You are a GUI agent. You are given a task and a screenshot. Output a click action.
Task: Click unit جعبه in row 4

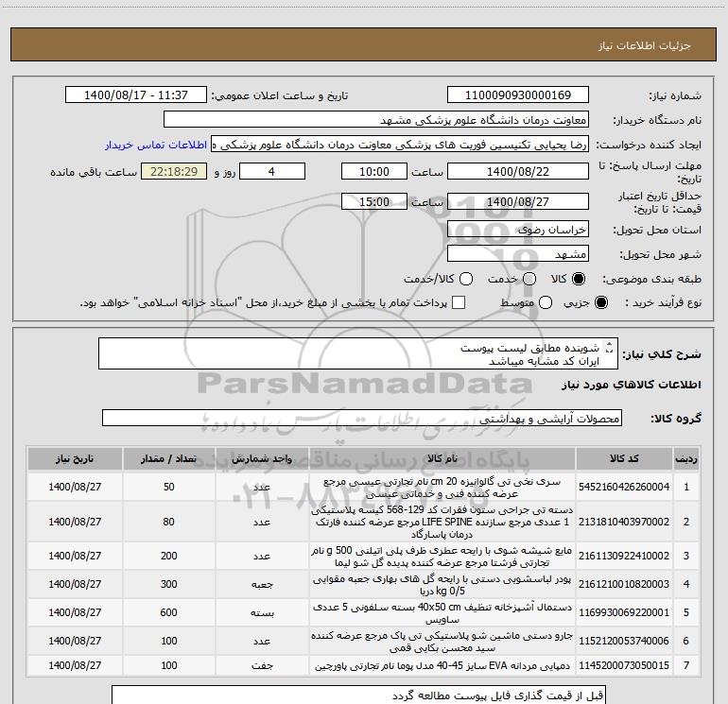pyautogui.click(x=262, y=584)
